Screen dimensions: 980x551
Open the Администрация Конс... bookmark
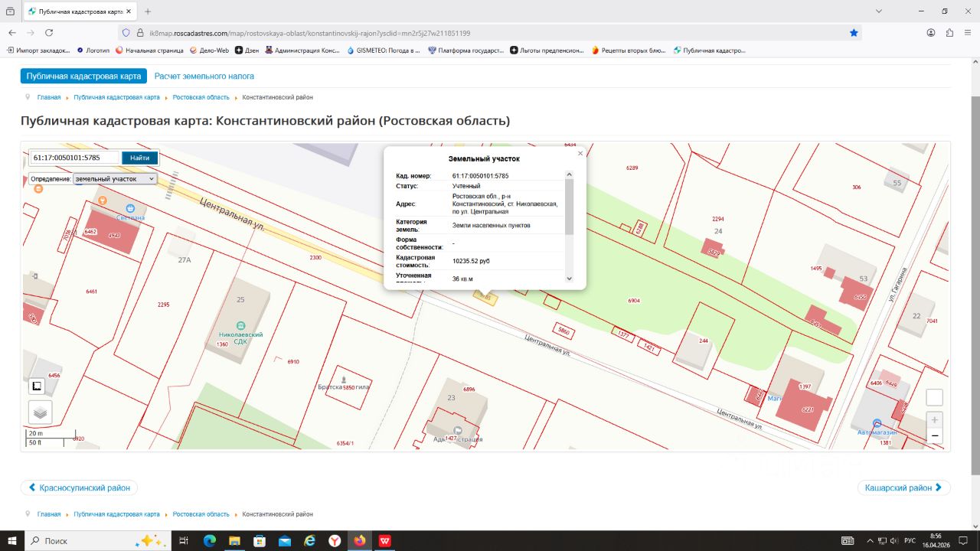click(302, 51)
